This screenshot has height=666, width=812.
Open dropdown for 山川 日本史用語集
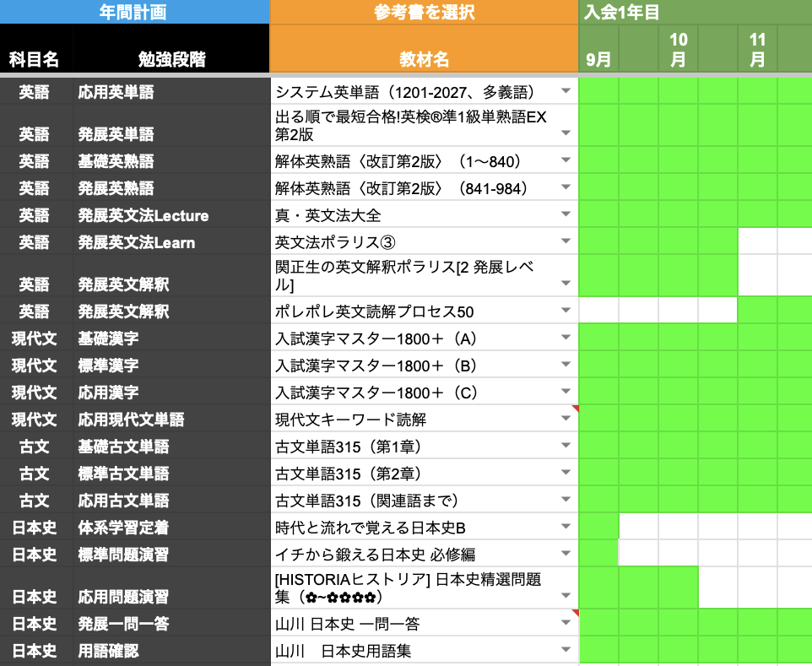click(x=566, y=649)
